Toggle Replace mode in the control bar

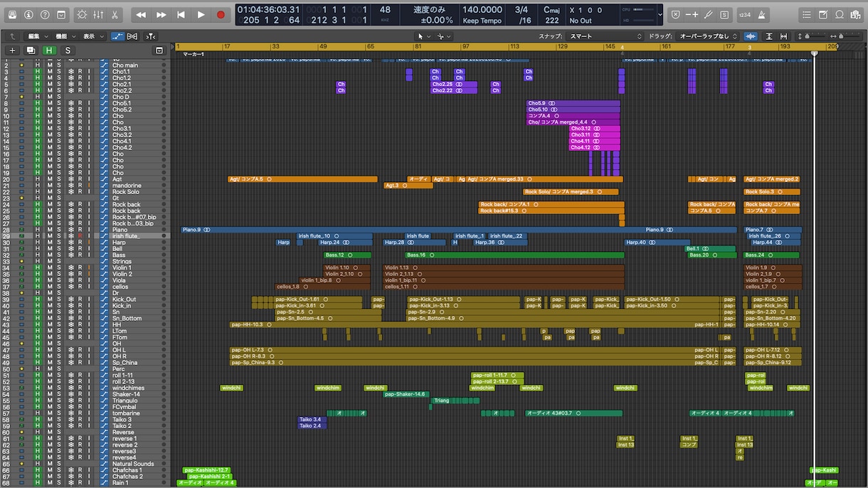coord(675,14)
